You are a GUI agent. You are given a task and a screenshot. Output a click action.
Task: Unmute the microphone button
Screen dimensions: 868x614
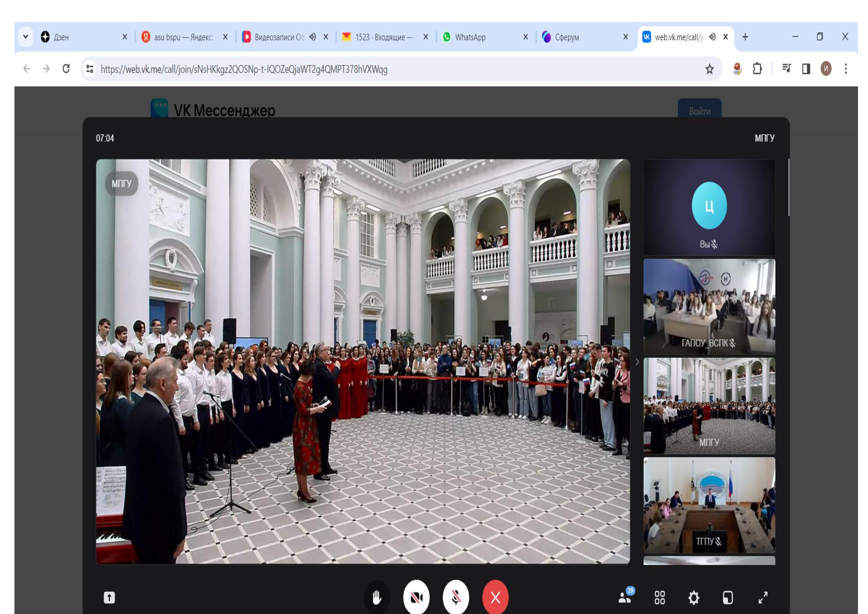tap(456, 598)
